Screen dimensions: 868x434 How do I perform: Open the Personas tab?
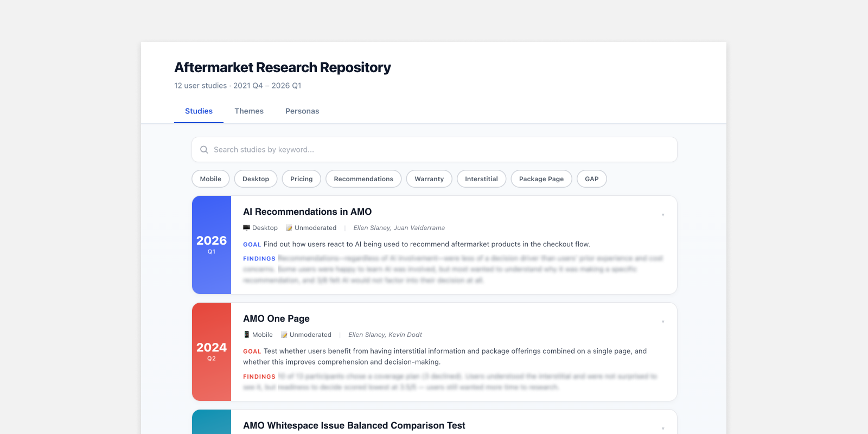[302, 111]
